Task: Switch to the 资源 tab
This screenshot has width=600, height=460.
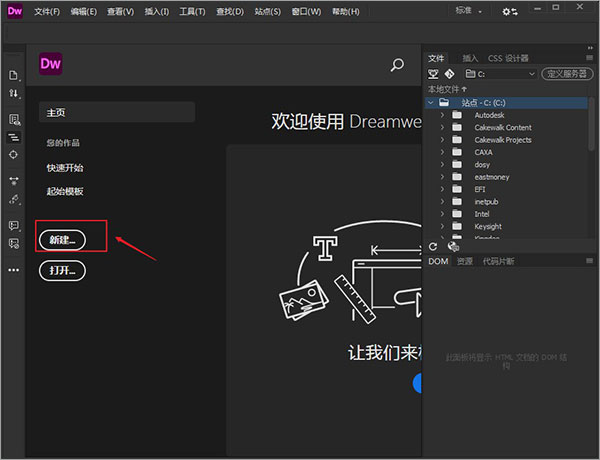Action: pos(465,261)
